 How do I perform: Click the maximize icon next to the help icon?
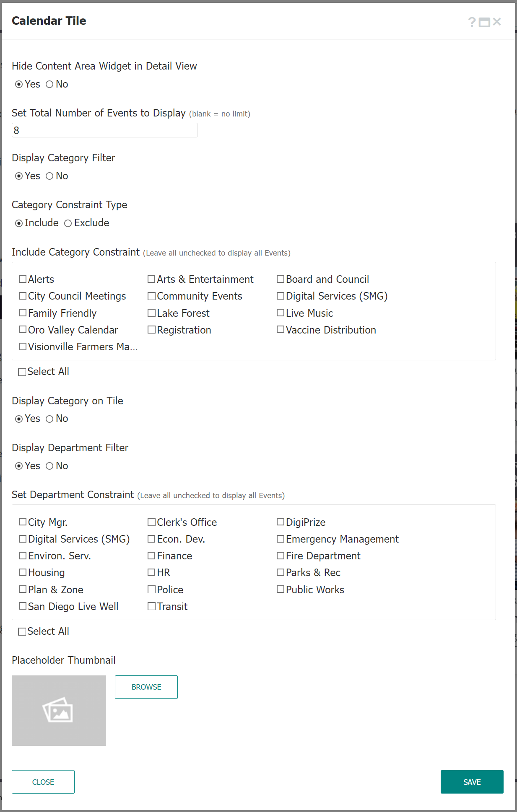pos(484,21)
